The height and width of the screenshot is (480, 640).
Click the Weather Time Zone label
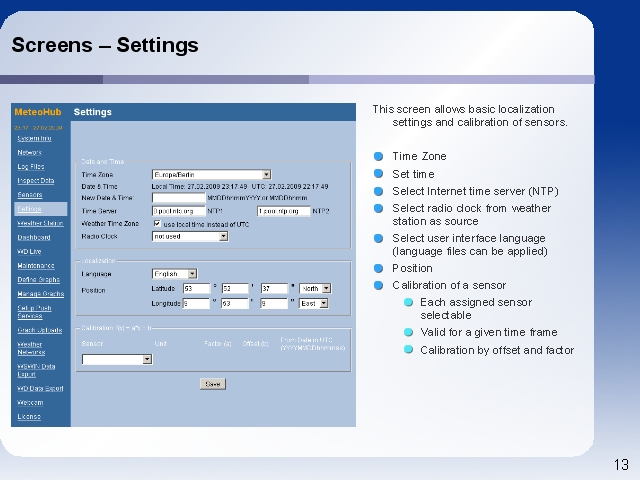[110, 224]
